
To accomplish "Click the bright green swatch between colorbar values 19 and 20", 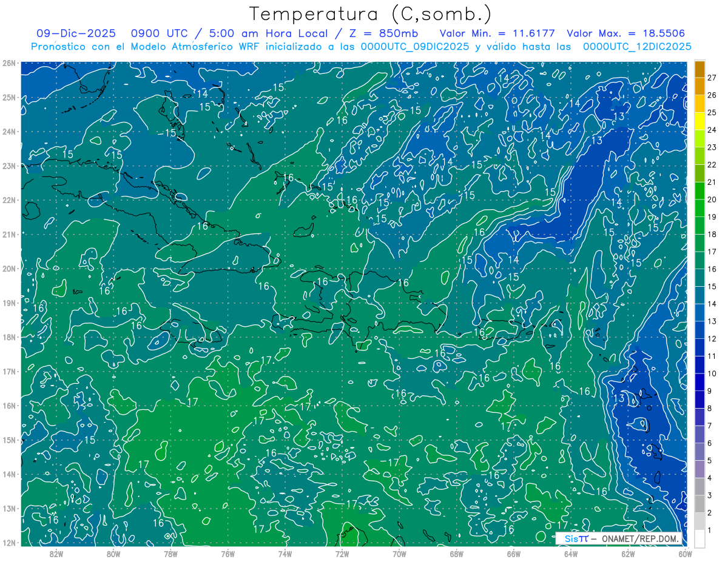I will pyautogui.click(x=700, y=209).
